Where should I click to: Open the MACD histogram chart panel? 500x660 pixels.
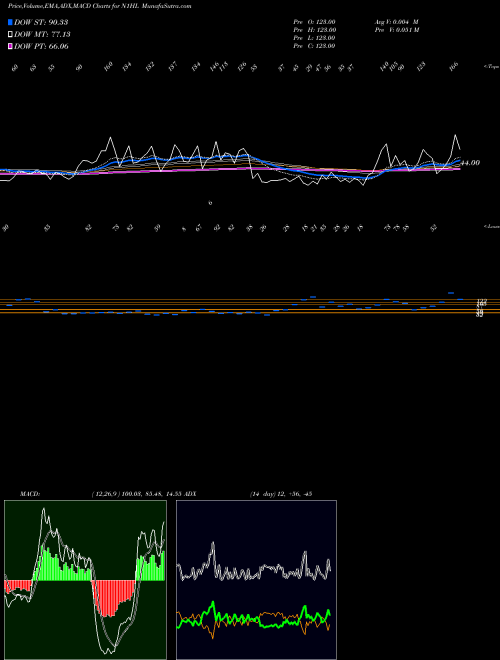(x=85, y=580)
